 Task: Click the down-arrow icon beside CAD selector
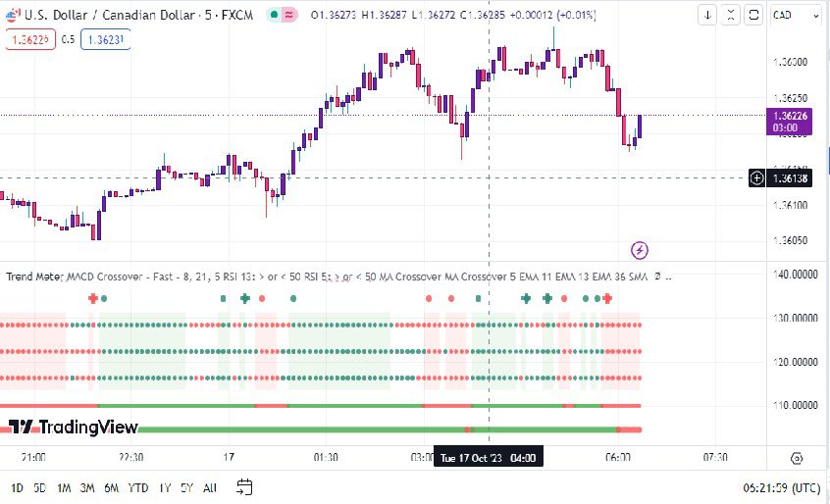coord(707,15)
